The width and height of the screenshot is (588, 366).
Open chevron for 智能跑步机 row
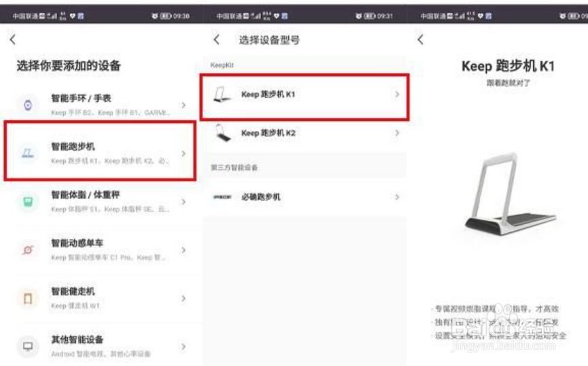point(184,153)
